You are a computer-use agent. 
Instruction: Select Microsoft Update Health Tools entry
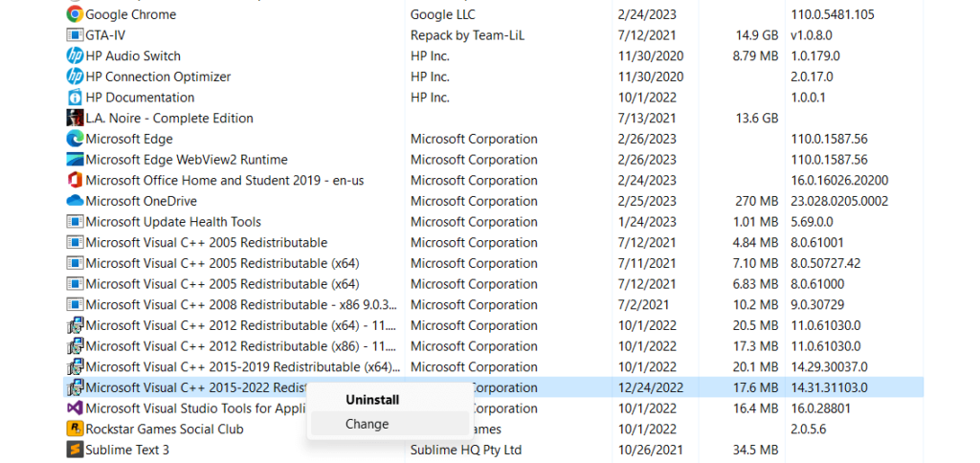(173, 222)
